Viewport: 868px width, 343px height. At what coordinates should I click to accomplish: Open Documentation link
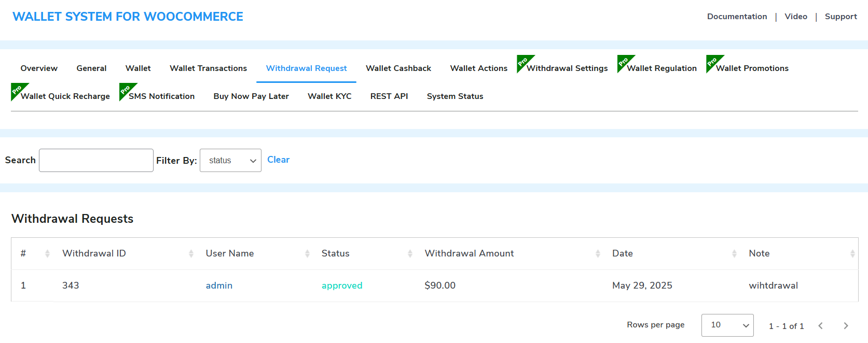(737, 17)
